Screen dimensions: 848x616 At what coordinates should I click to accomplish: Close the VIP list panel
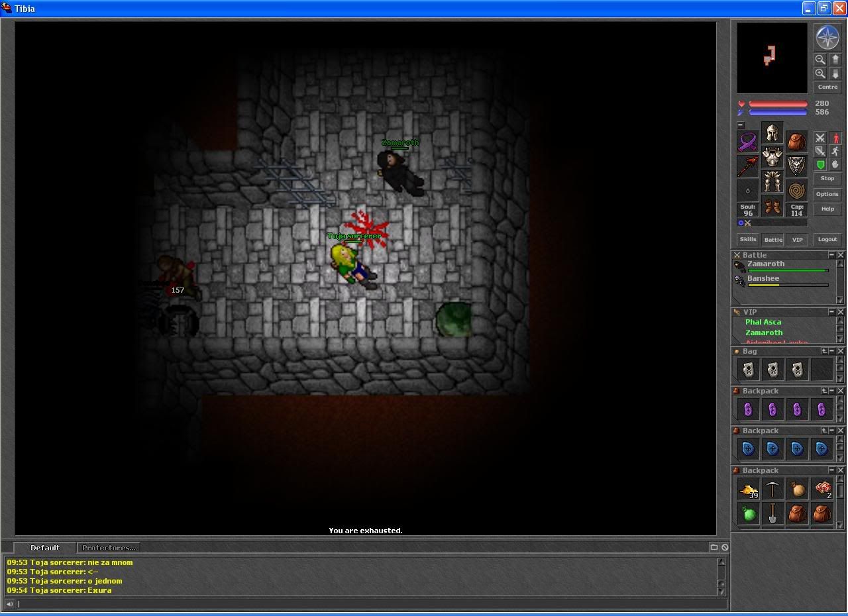click(840, 312)
